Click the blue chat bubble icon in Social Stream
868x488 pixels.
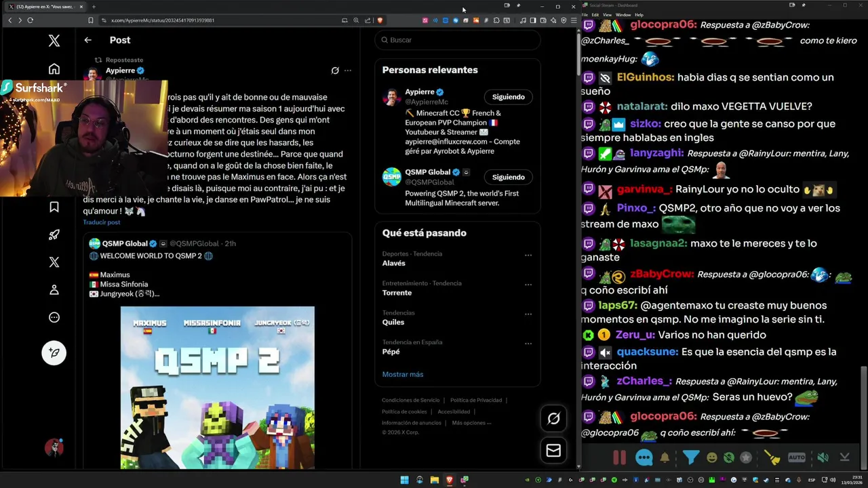click(x=644, y=457)
